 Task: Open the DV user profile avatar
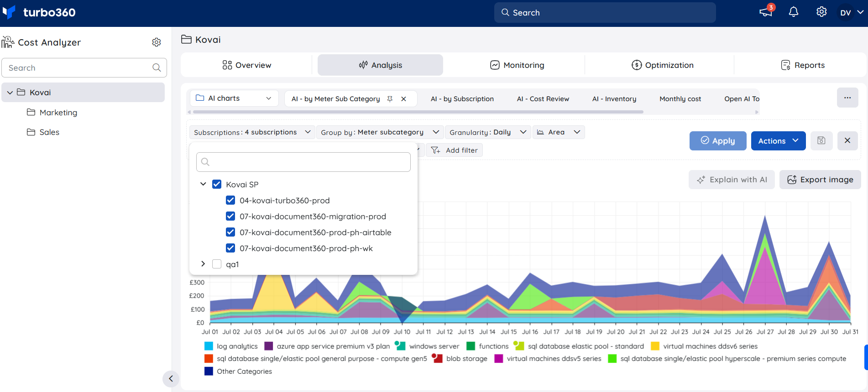coord(845,12)
